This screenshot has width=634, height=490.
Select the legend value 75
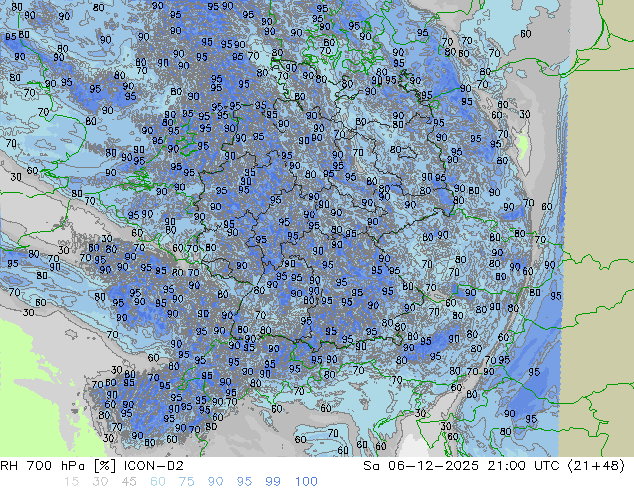point(186,482)
